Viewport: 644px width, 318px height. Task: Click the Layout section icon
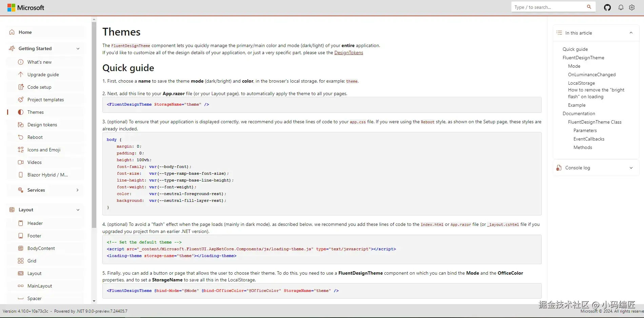coord(12,210)
